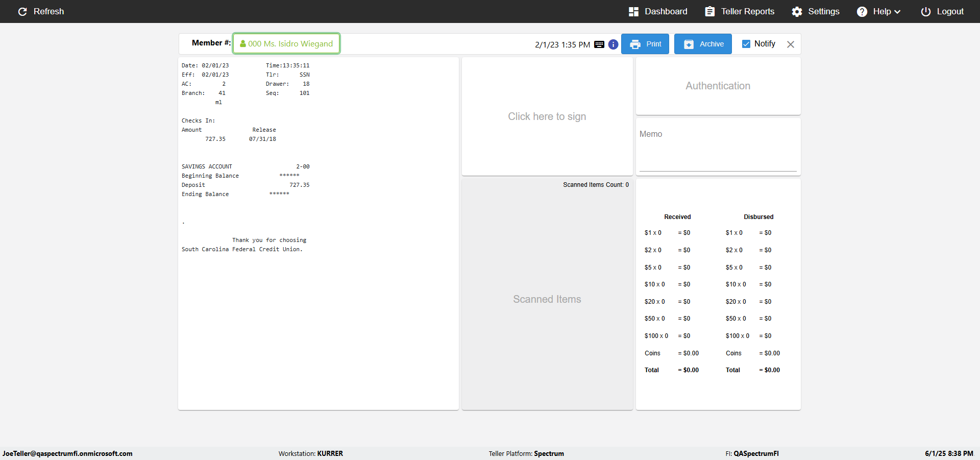980x460 pixels.
Task: Click the Member # label
Action: [211, 43]
